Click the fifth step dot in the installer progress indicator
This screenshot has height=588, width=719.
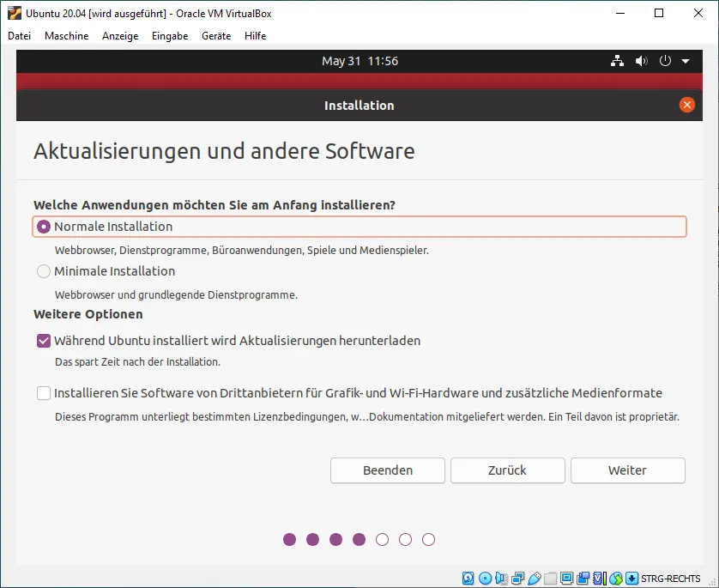point(382,540)
